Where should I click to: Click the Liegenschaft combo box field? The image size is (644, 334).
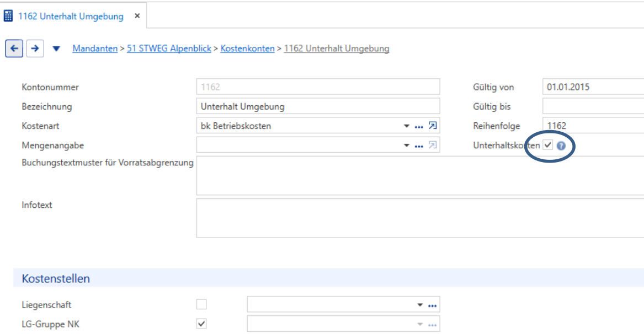(x=343, y=304)
